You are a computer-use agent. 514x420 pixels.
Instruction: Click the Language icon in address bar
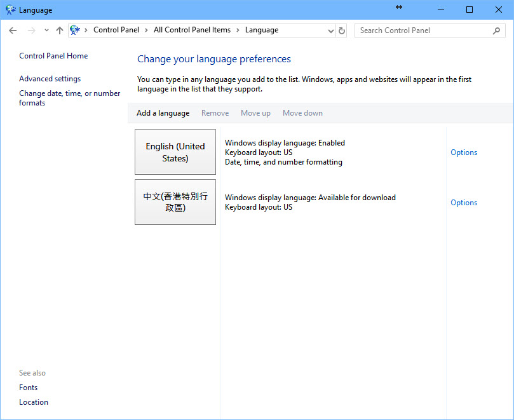click(x=75, y=30)
